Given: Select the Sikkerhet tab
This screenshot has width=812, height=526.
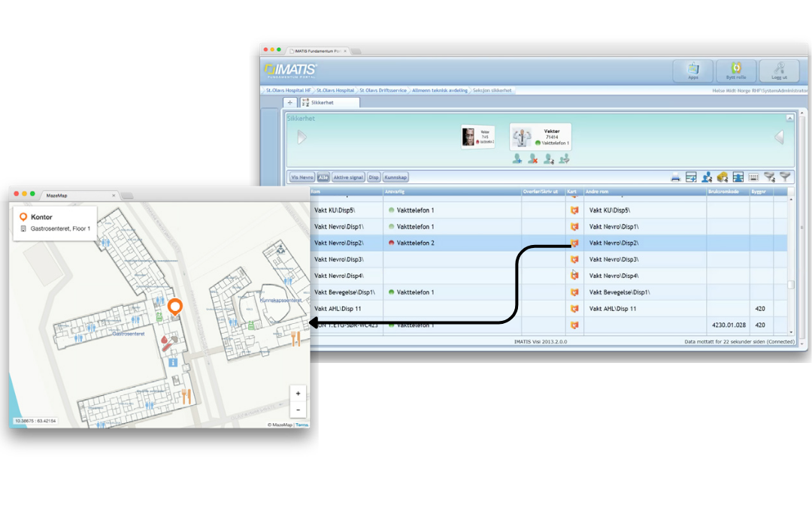Looking at the screenshot, I should (330, 102).
